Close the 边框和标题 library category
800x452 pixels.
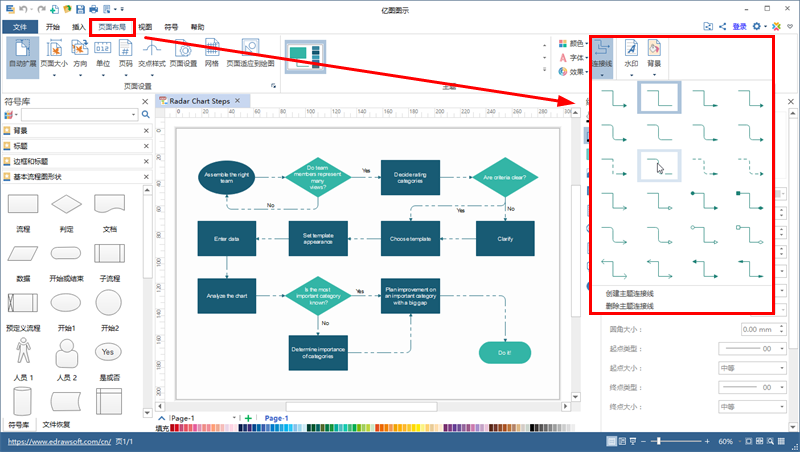click(x=146, y=161)
